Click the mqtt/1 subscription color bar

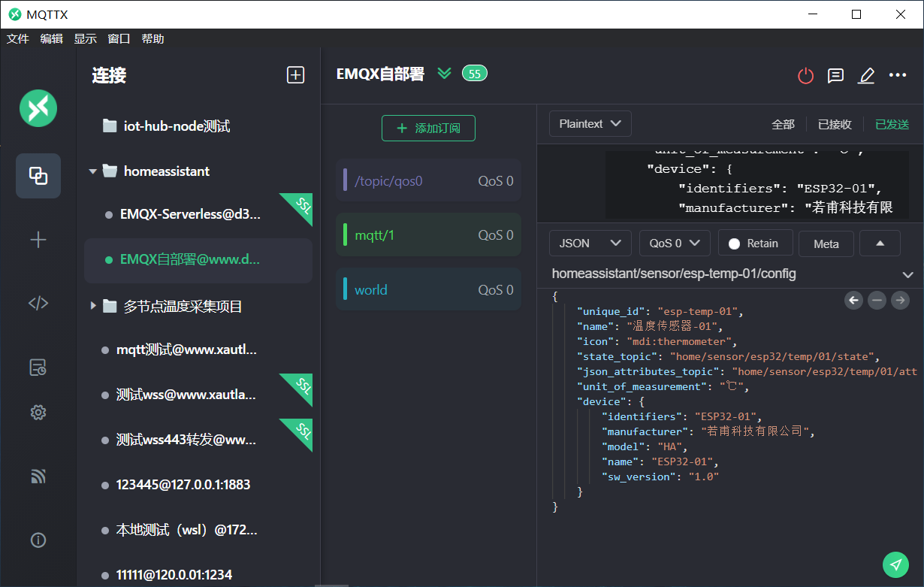point(345,235)
